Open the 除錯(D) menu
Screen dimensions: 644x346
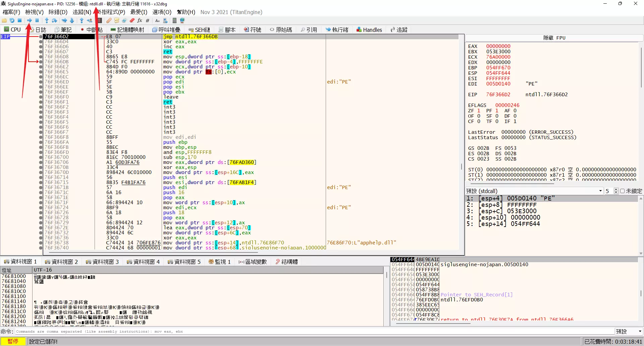tap(58, 12)
